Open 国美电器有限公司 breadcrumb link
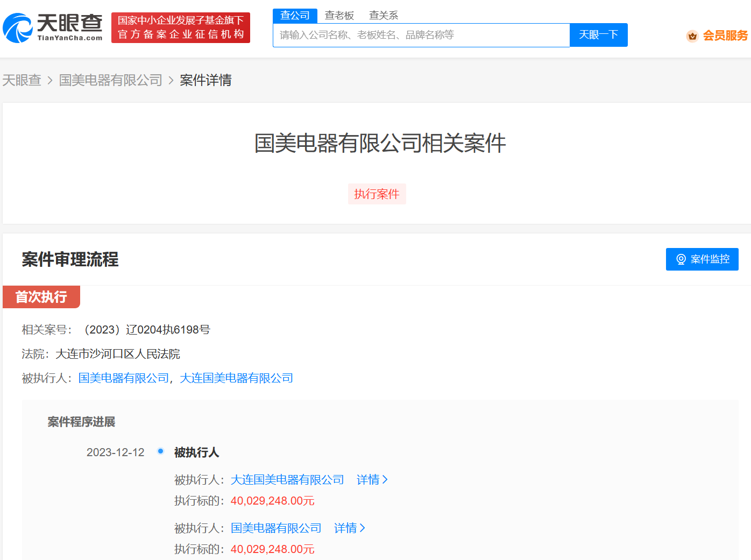 point(110,80)
